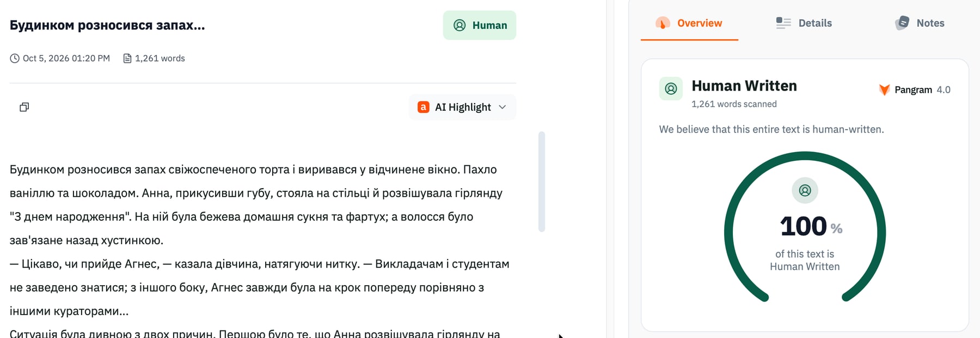Click the Human label badge
This screenshot has width=980, height=338.
coord(480,25)
